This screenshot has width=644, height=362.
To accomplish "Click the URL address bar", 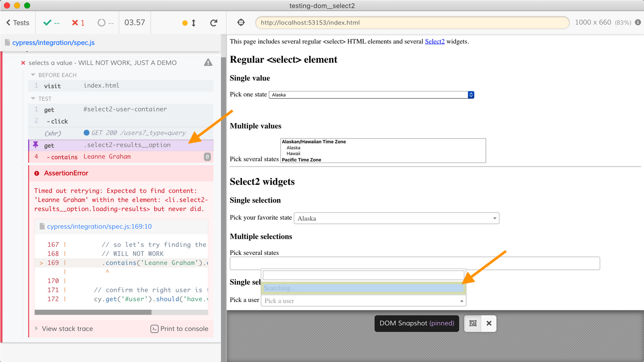I will click(x=412, y=23).
